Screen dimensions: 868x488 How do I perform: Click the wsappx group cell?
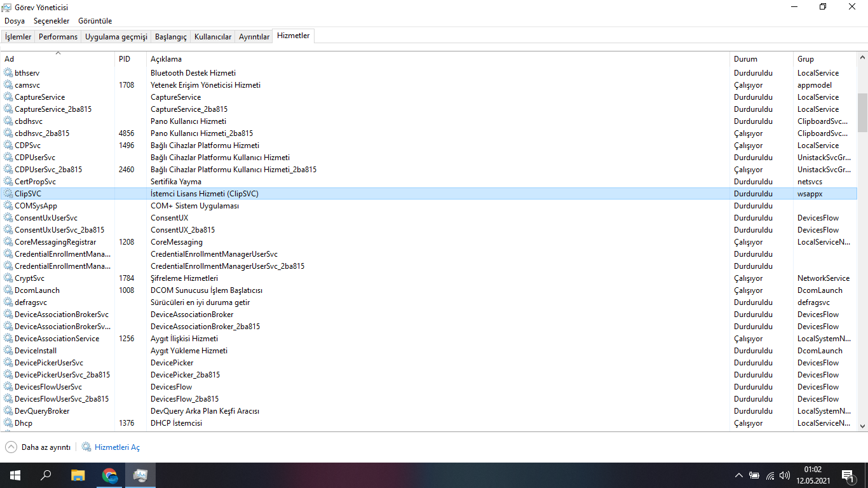tap(810, 194)
